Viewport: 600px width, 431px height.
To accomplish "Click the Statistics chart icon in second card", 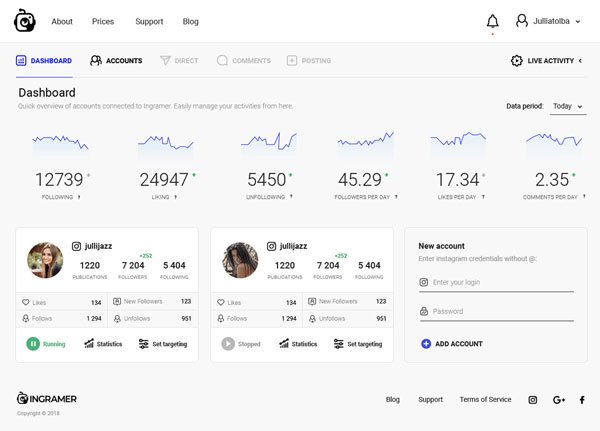I will tap(284, 344).
